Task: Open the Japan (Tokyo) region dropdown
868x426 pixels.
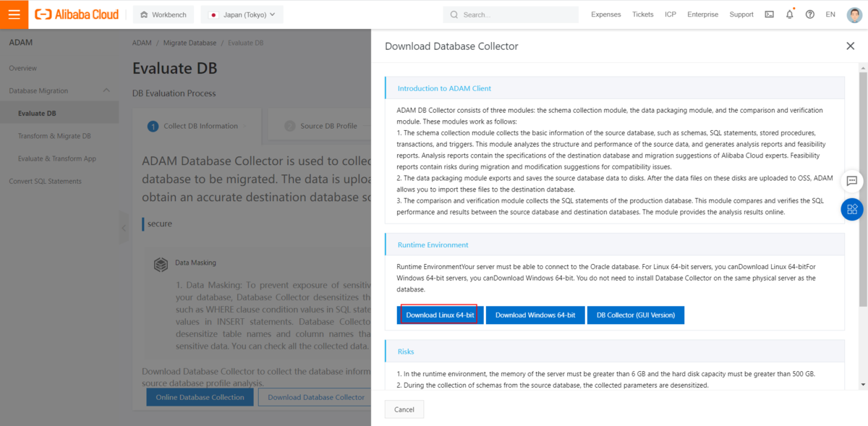Action: (x=242, y=14)
